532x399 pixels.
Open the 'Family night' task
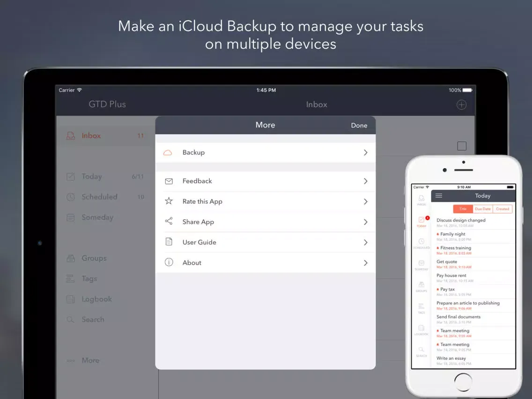pos(473,236)
